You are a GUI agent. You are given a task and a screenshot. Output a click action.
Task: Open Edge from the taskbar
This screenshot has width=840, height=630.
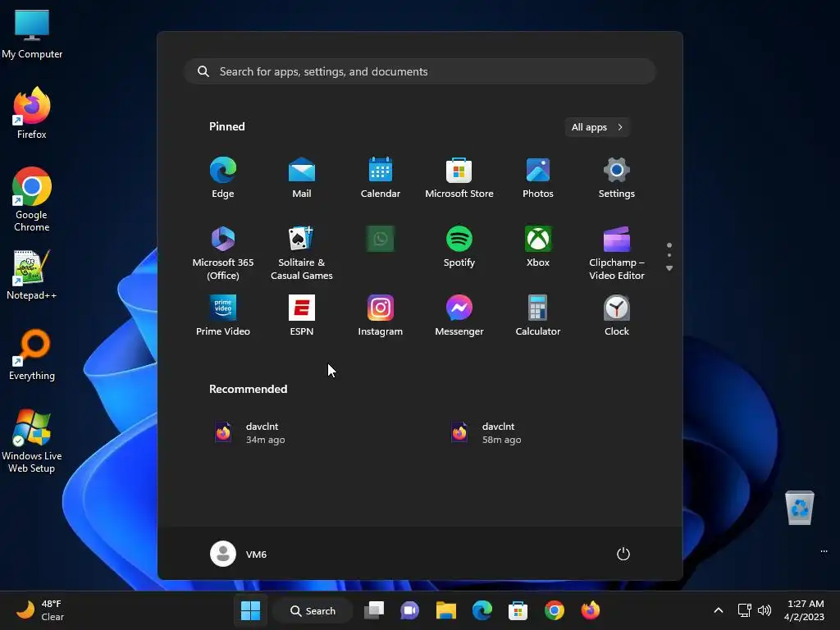point(482,610)
